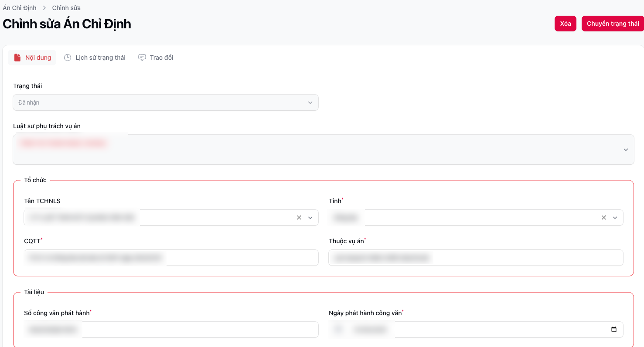Expand the Trạng thái dropdown
This screenshot has height=347, width=644.
(310, 102)
